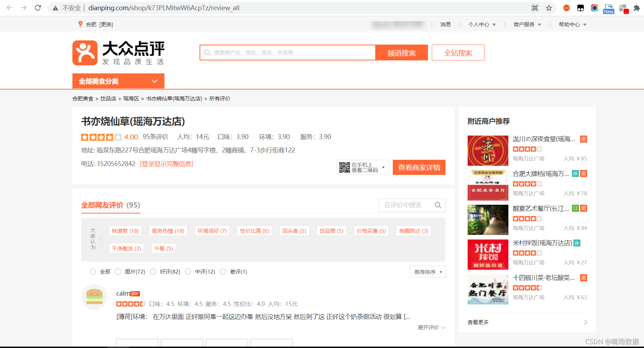
Task: Click the 在评价中搜索 input field
Action: click(412, 205)
